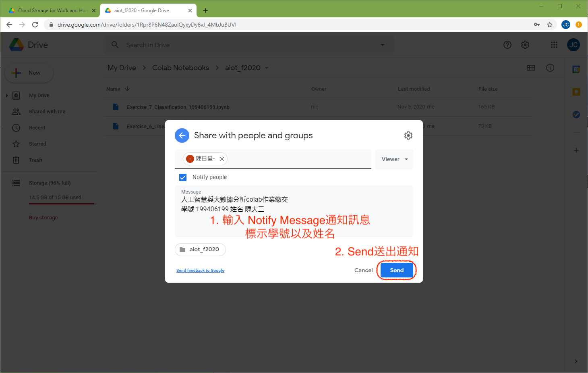
Task: Show folder details info icon
Action: [x=550, y=68]
